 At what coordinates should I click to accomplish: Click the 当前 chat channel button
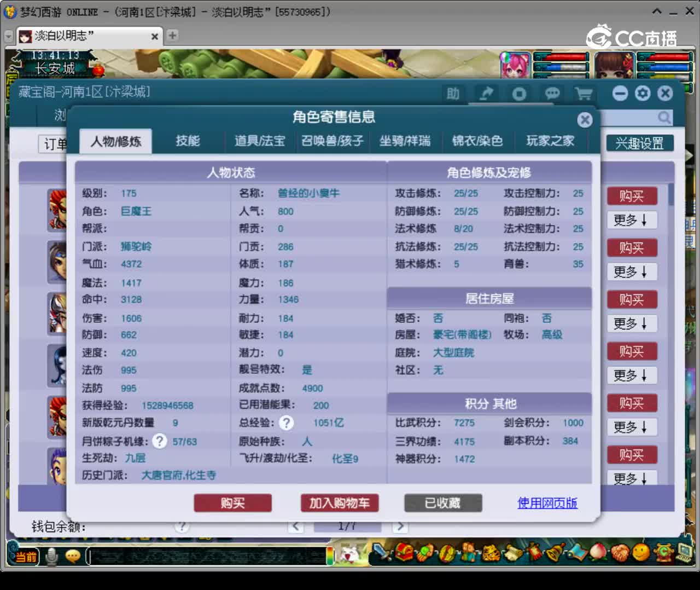pos(25,557)
